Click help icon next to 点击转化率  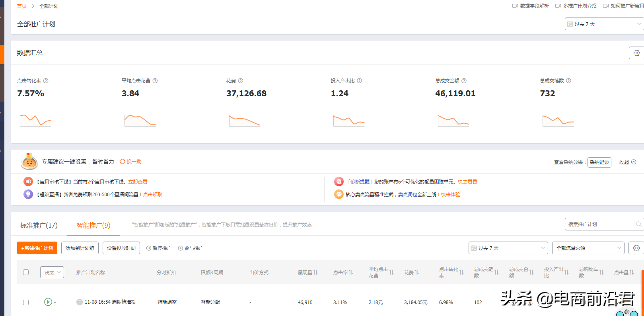[46, 81]
